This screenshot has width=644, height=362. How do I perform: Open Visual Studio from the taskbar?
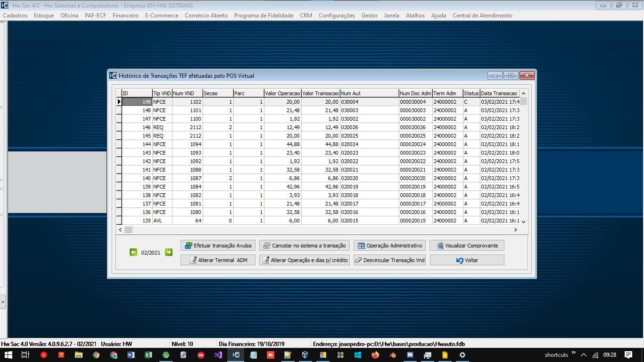[x=218, y=355]
